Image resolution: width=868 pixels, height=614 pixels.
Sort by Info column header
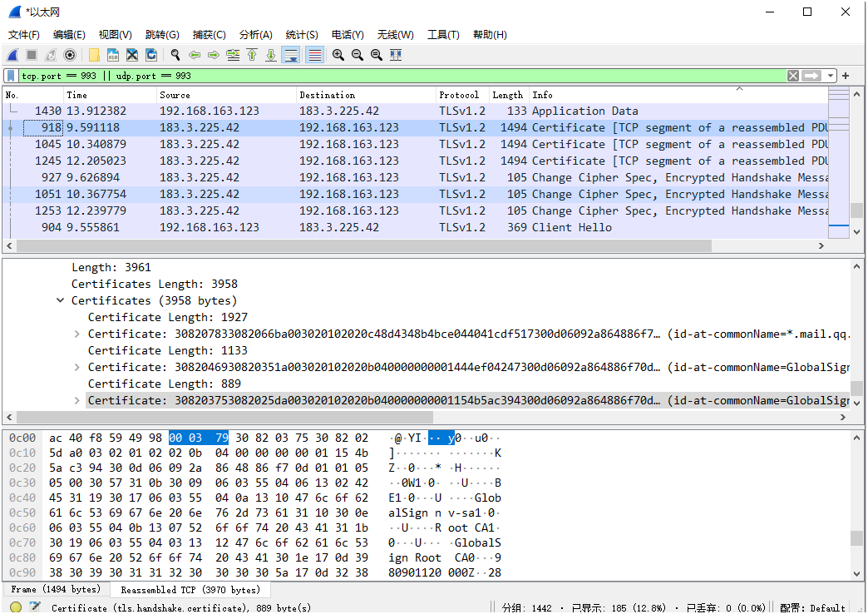pyautogui.click(x=678, y=96)
